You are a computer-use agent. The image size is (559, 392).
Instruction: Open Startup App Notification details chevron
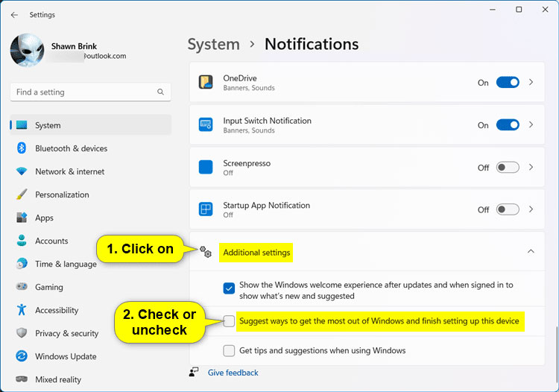click(x=531, y=209)
